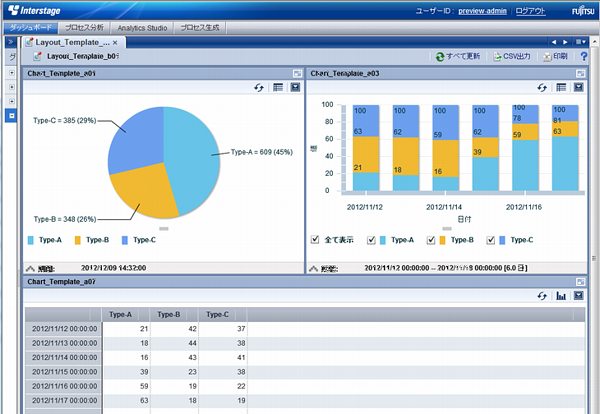This screenshot has width=600, height=414.
Task: Refresh the Chart_Template_a03 bar chart
Action: [544, 88]
